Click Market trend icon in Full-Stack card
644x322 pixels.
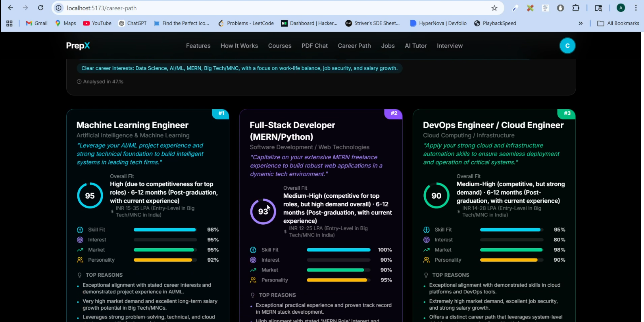coord(253,270)
